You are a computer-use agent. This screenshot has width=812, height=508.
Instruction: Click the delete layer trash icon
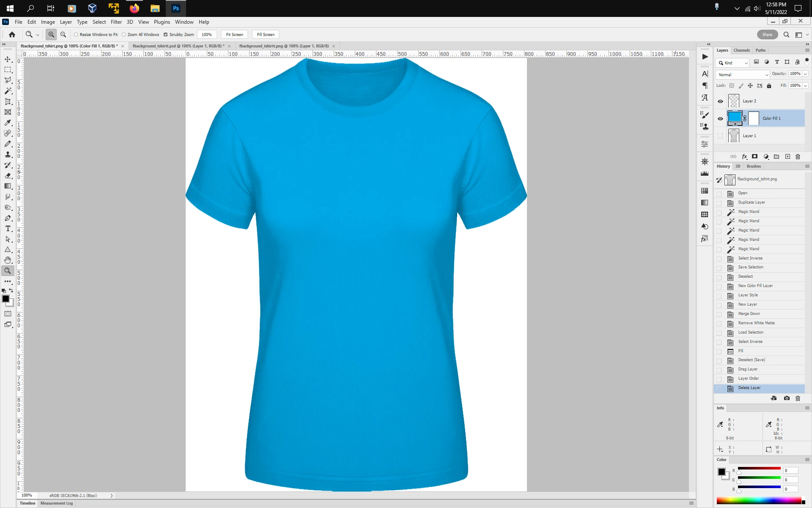[798, 157]
